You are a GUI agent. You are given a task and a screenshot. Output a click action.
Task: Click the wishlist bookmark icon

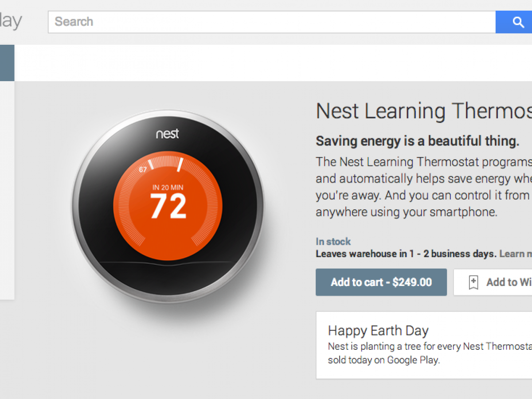click(473, 282)
